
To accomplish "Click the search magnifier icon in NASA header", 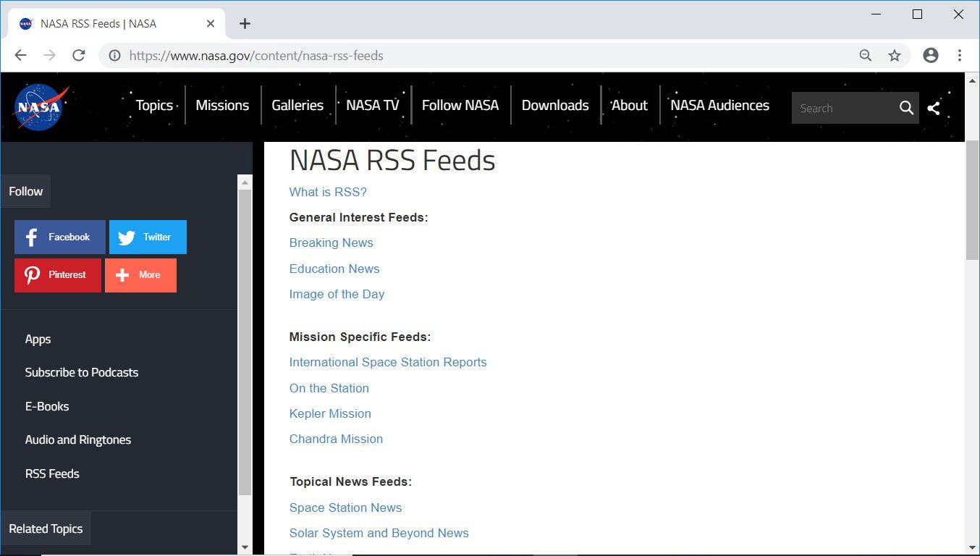I will 906,108.
